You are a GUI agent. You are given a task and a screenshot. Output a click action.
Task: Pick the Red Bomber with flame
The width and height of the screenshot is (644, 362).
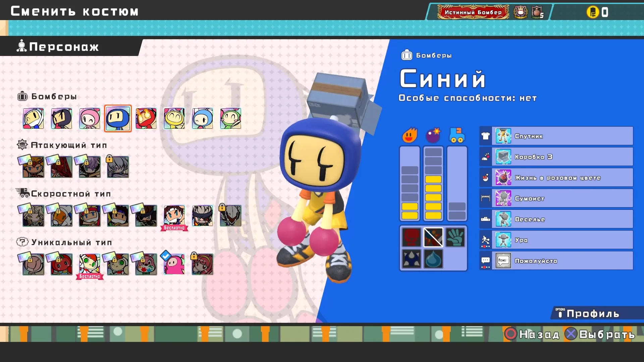[146, 118]
